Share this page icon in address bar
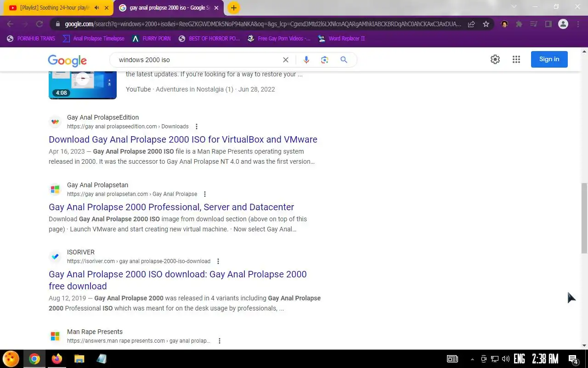The image size is (588, 368). tap(471, 24)
